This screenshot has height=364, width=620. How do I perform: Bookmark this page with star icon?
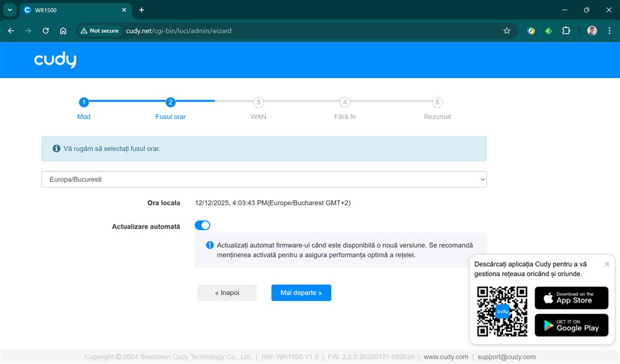507,30
